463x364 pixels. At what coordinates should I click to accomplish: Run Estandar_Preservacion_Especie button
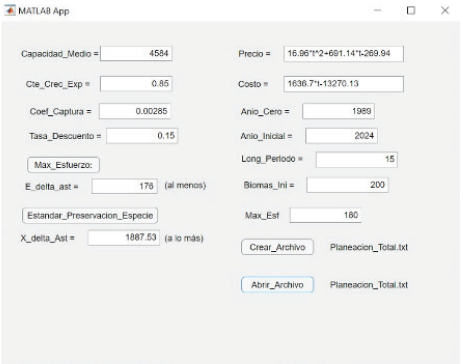(90, 216)
